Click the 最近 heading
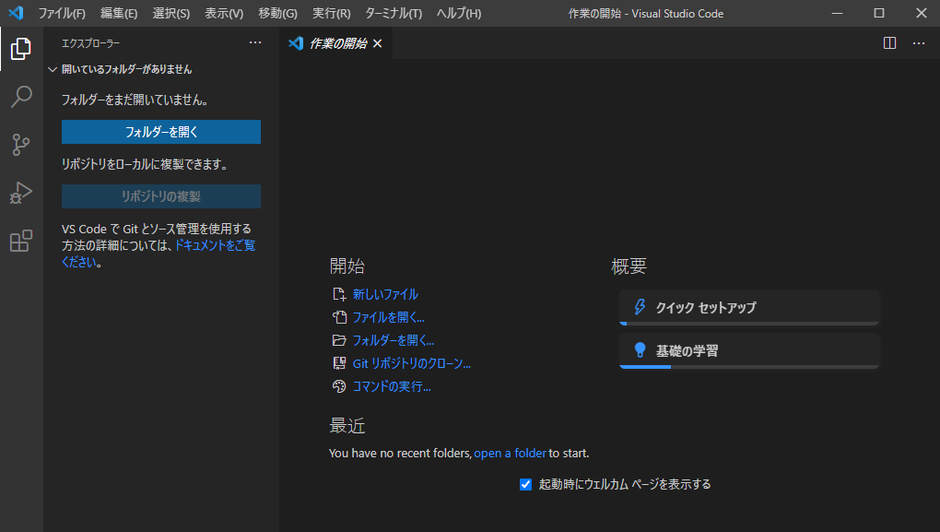This screenshot has width=940, height=532. click(347, 426)
